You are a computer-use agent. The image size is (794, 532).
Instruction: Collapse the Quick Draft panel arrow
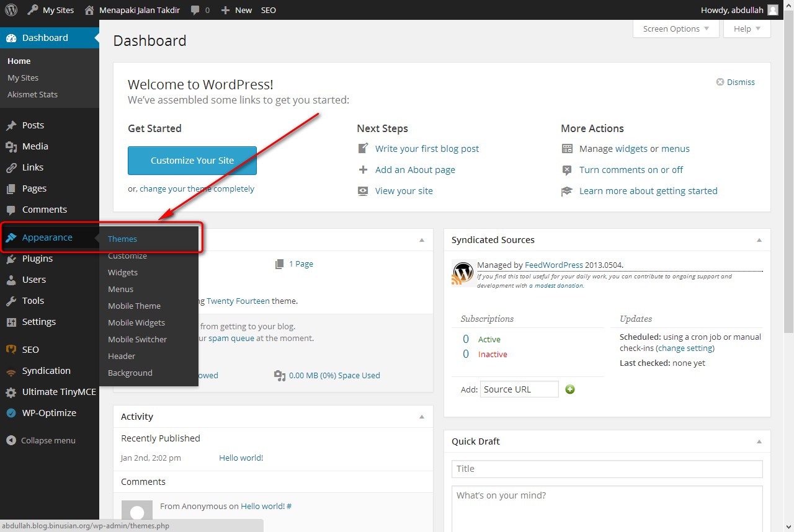pyautogui.click(x=759, y=441)
